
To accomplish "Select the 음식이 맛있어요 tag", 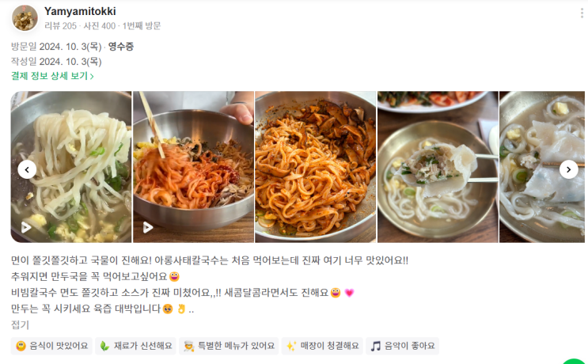I will [x=51, y=346].
